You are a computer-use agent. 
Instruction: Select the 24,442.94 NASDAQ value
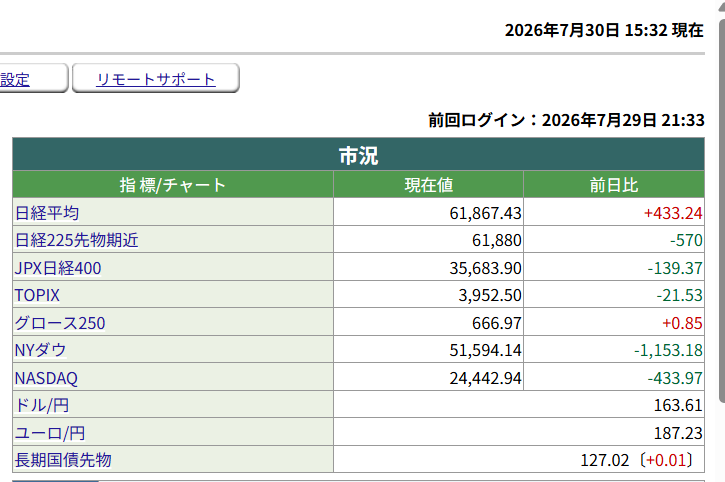point(485,378)
